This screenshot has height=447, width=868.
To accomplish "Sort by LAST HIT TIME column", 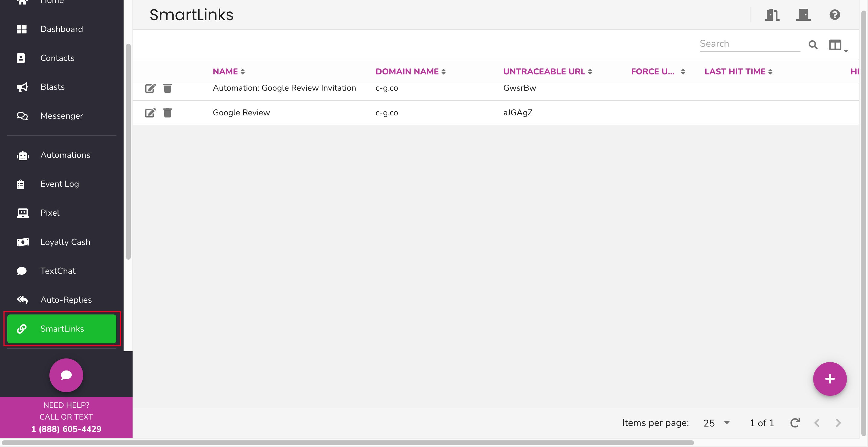I will coord(738,71).
